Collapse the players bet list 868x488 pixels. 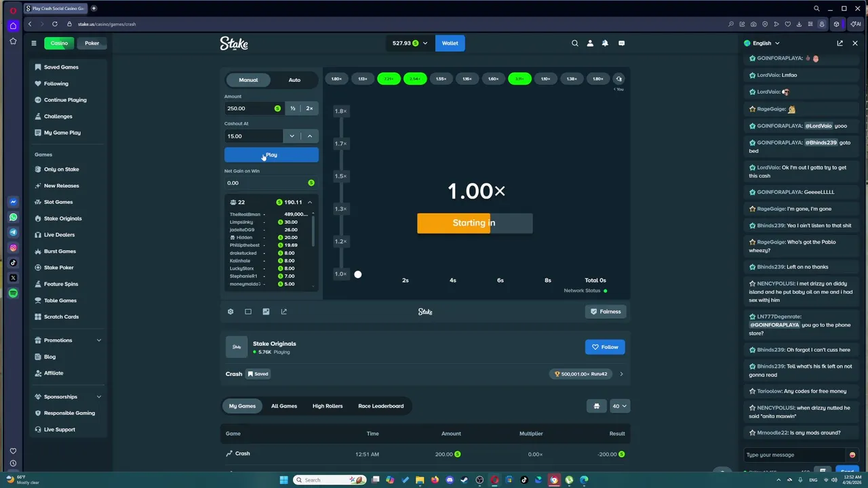tap(310, 202)
